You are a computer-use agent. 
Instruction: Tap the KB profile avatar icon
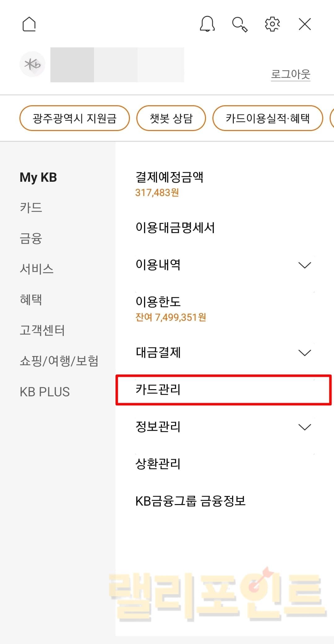click(32, 64)
